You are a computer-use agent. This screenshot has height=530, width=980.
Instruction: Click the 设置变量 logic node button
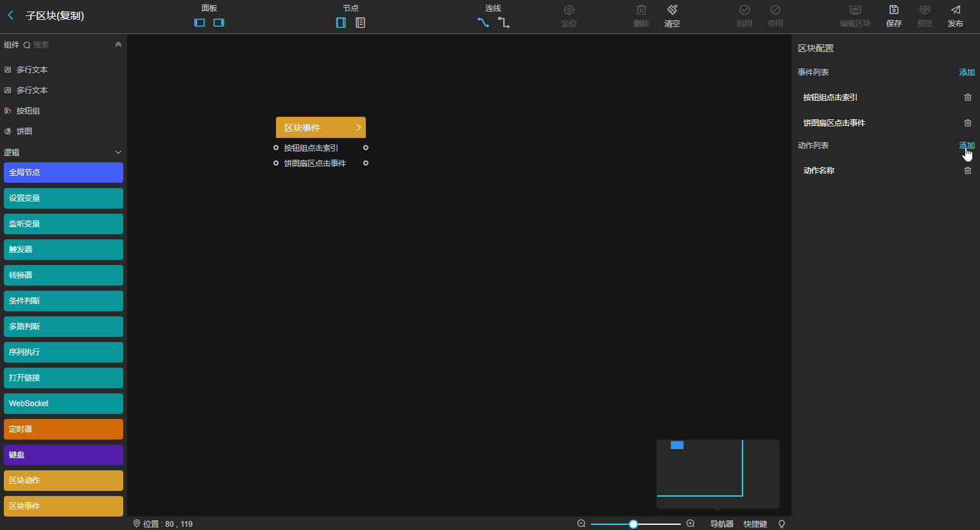coord(64,198)
